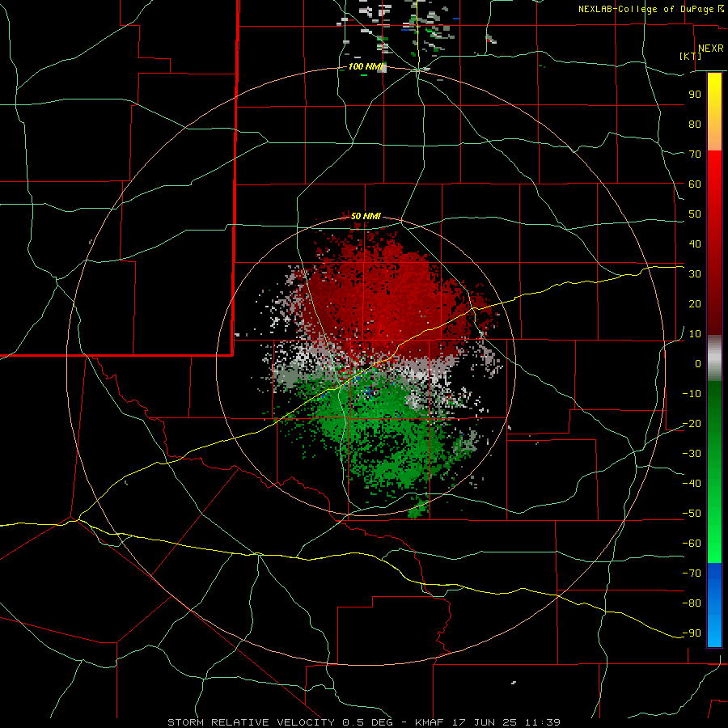
Task: Select the 100 NMI range ring label
Action: click(366, 66)
